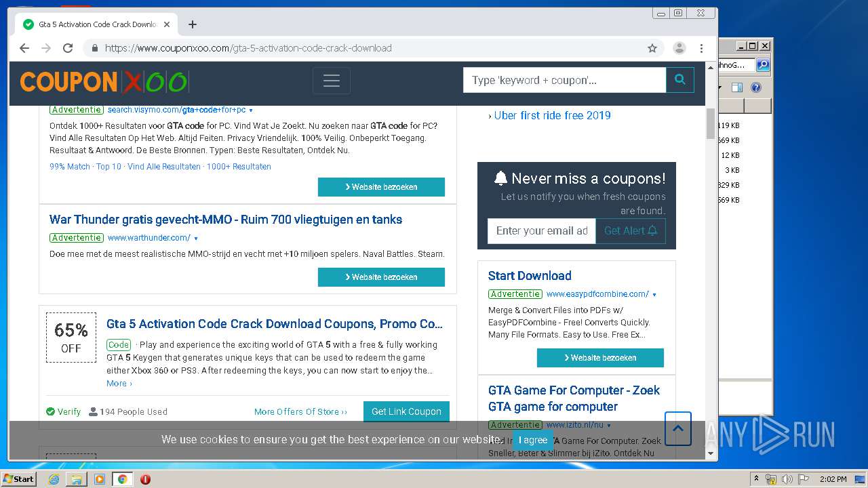Click the browser address bar URL
This screenshot has height=488, width=868.
pyautogui.click(x=248, y=48)
